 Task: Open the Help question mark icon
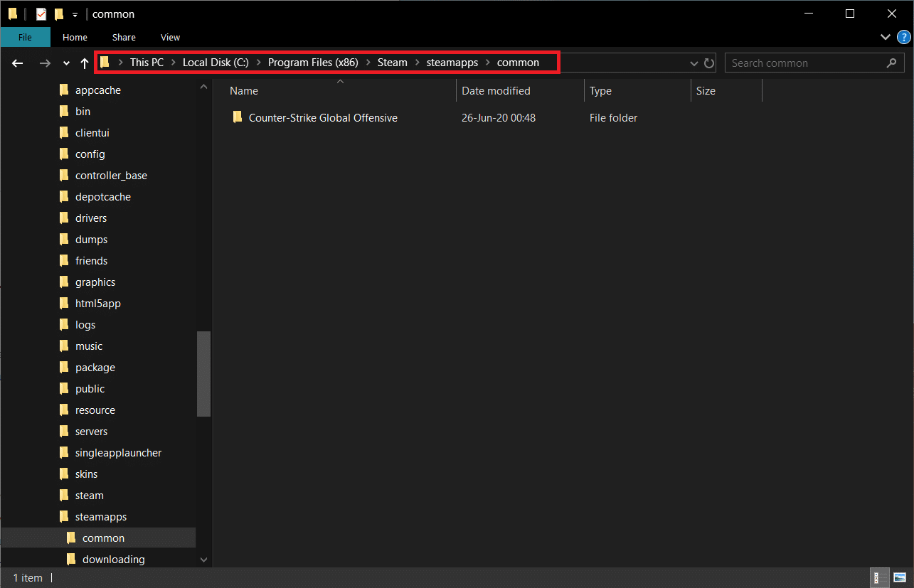pos(903,37)
